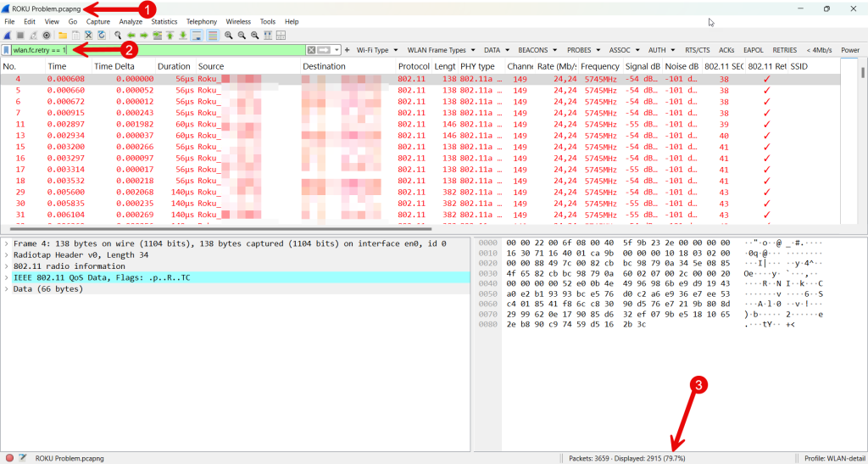
Task: Reload the current capture file
Action: [x=102, y=36]
